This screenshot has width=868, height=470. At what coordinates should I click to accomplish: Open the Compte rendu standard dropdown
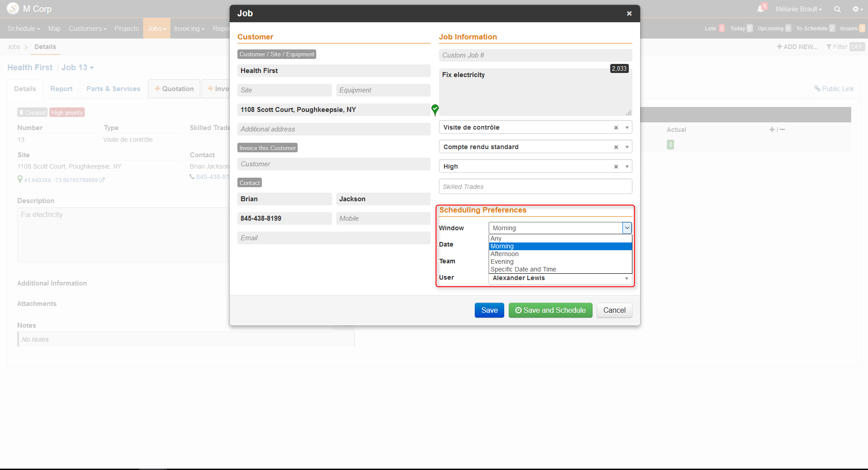[535, 147]
